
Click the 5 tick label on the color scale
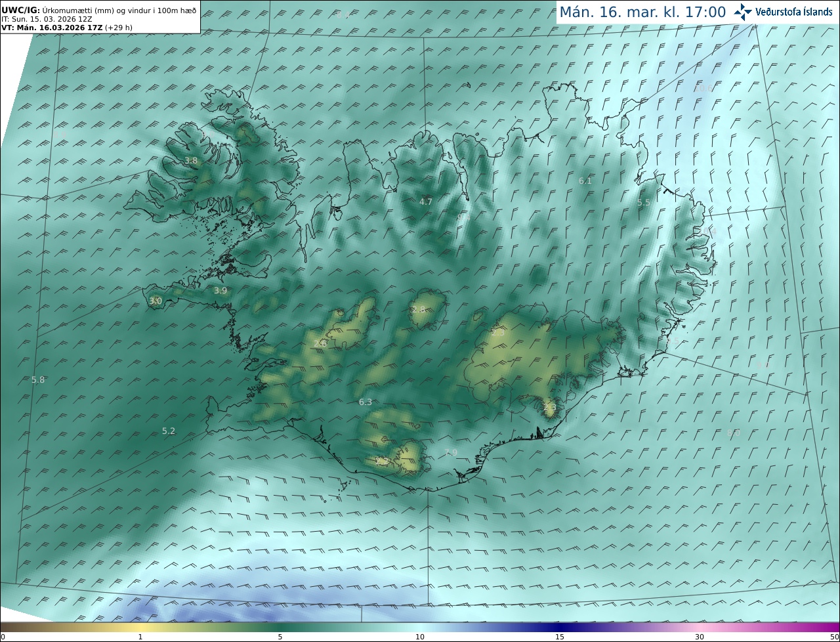280,637
